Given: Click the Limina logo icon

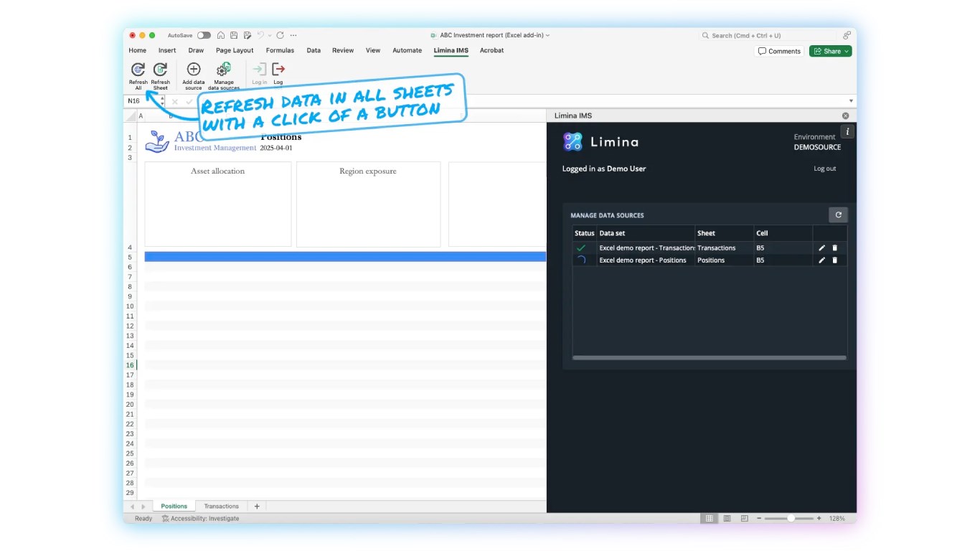Looking at the screenshot, I should coord(573,141).
